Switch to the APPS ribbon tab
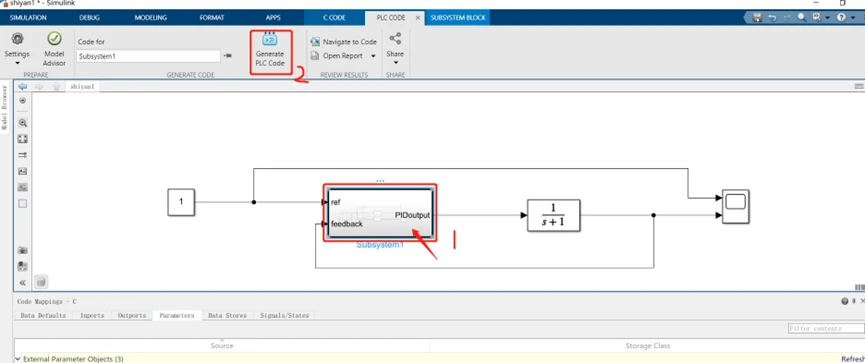Screen dimensions: 865x363 [x=273, y=18]
